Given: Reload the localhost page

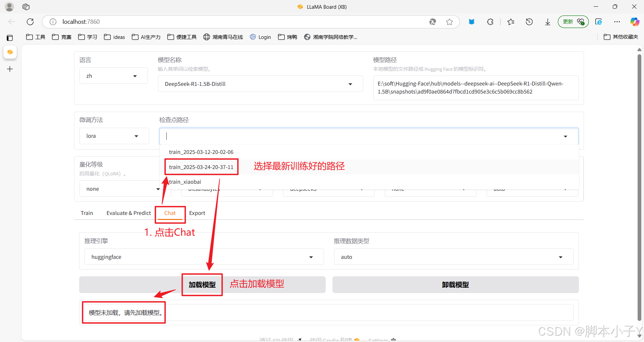Looking at the screenshot, I should [x=30, y=22].
